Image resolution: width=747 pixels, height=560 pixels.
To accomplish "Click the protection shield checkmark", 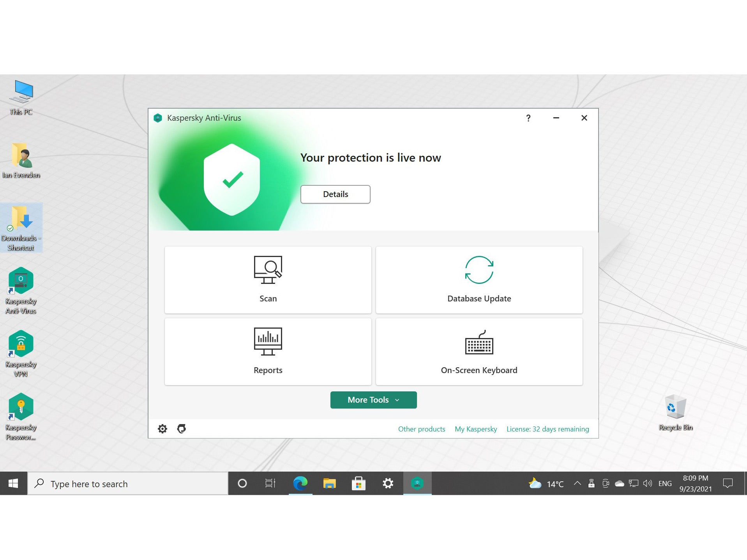I will (232, 180).
